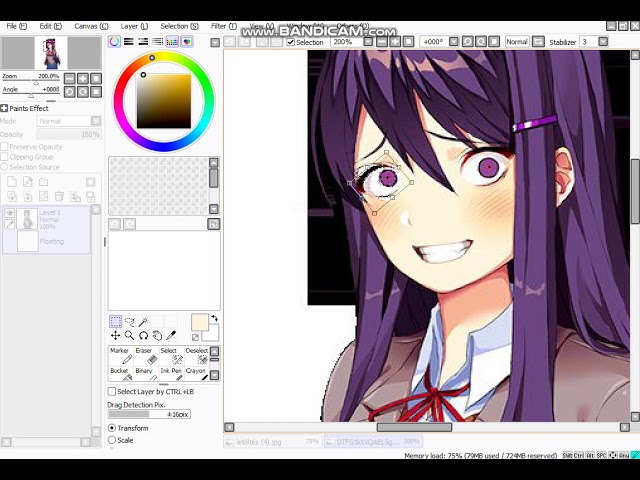Open the Edit menu
This screenshot has width=640, height=480.
[50, 26]
